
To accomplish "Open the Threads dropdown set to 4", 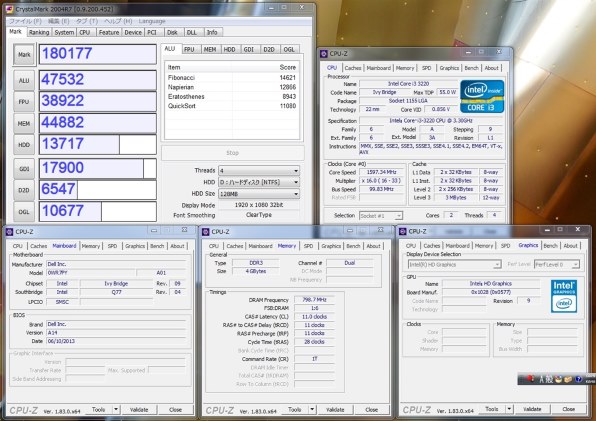I will 259,171.
